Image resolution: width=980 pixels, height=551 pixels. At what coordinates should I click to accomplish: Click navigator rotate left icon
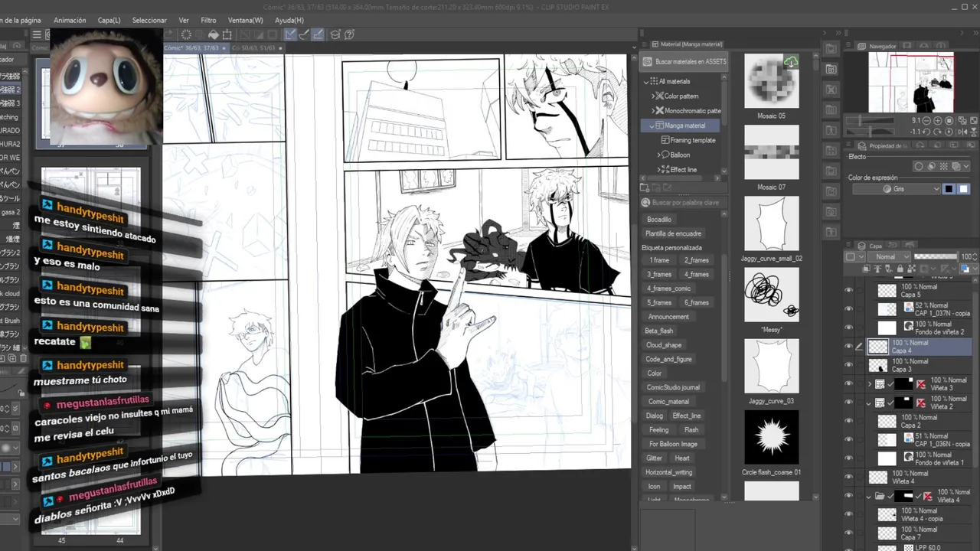[926, 132]
